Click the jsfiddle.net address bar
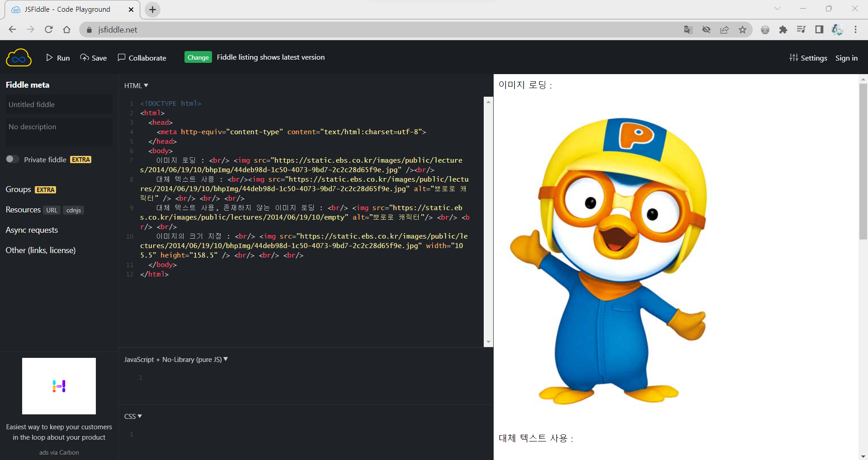Image resolution: width=868 pixels, height=460 pixels. click(x=380, y=29)
